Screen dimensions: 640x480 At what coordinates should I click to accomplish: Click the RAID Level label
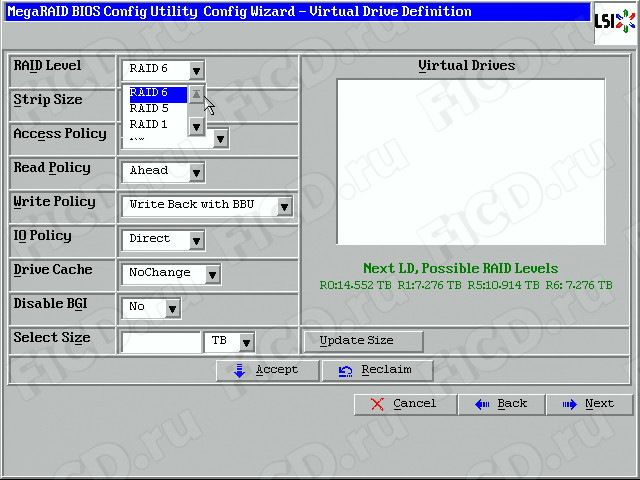[x=47, y=66]
